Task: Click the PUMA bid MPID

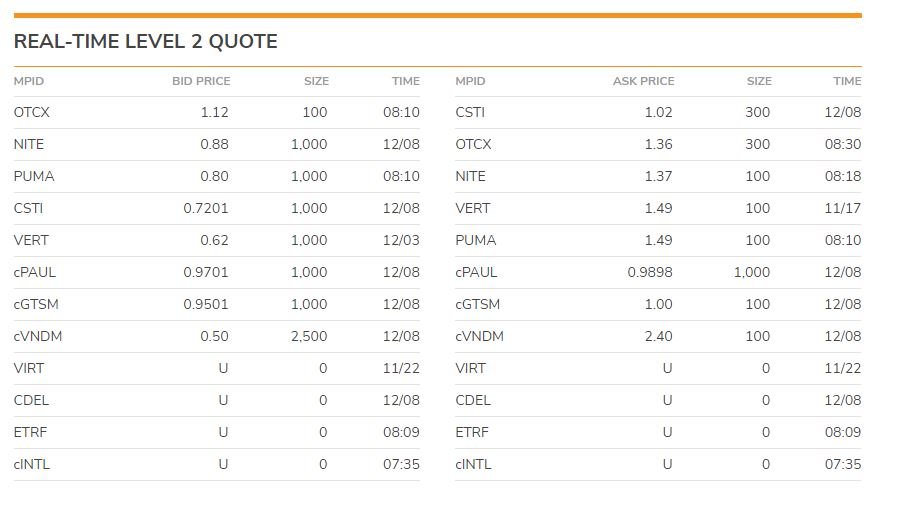Action: [x=34, y=176]
